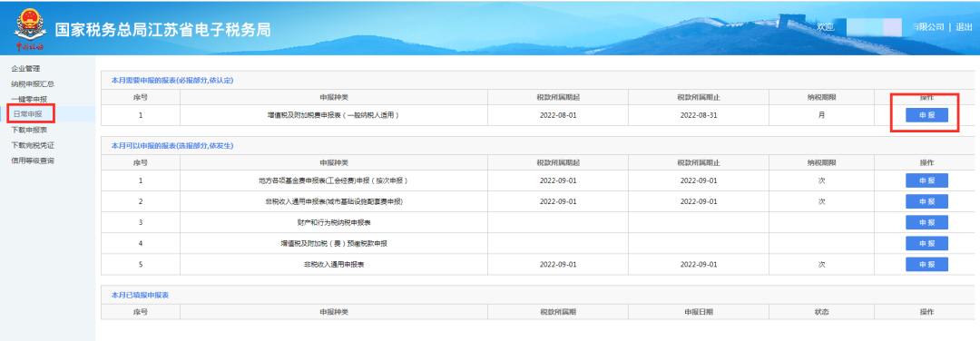Image resolution: width=980 pixels, height=341 pixels.
Task: Open 下载完税凭证 in the sidebar
Action: pos(33,145)
